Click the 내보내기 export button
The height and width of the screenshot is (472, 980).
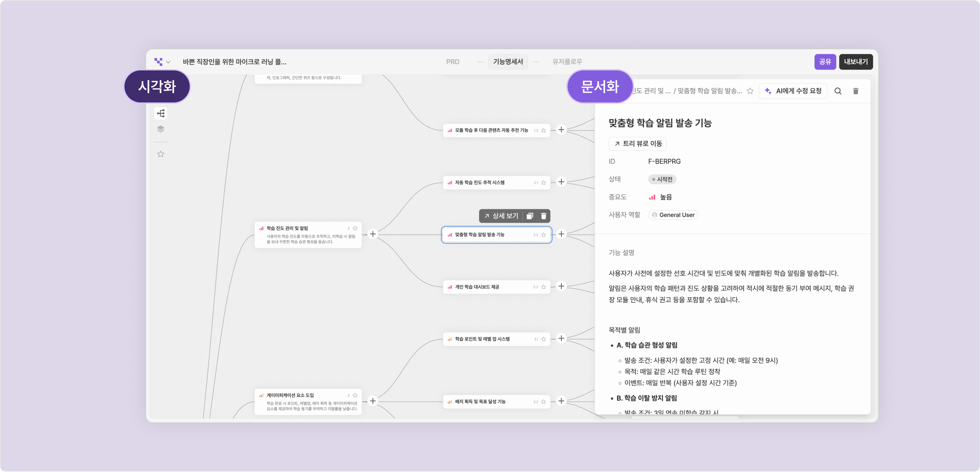click(x=856, y=62)
